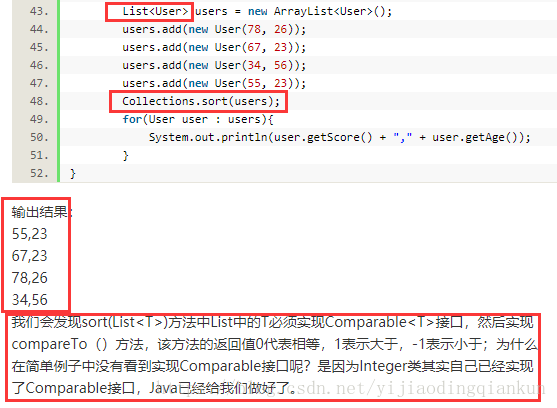Click line number 47 in the gutter

[39, 84]
